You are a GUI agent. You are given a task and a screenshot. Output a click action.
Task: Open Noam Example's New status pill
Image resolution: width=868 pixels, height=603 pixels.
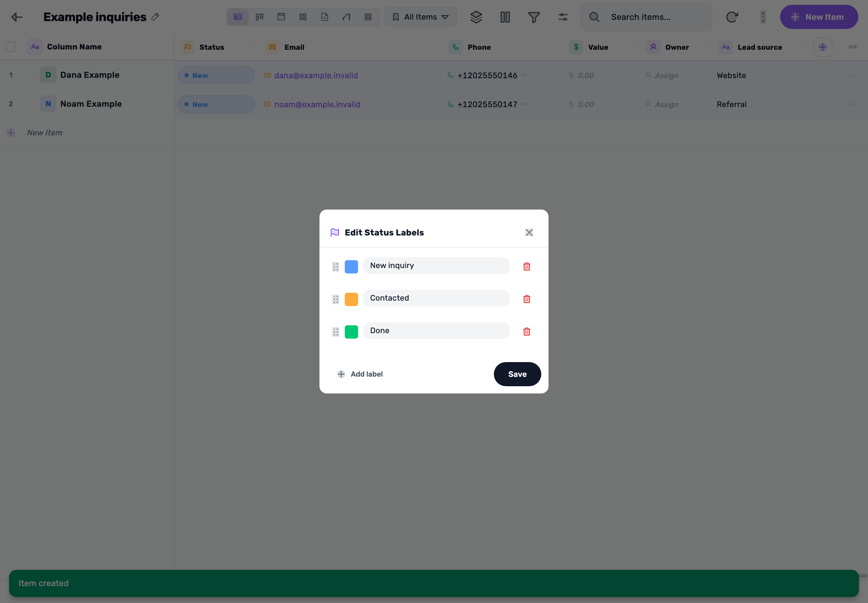(x=216, y=104)
